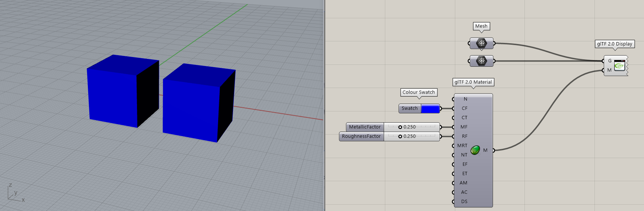This screenshot has width=644, height=211.
Task: Click the blue Colour Swatch color box
Action: coord(430,108)
